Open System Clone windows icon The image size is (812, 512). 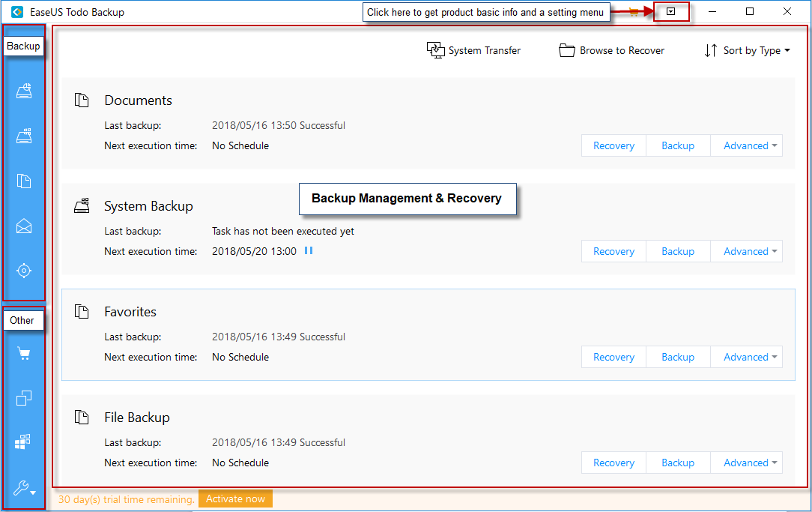(x=22, y=442)
